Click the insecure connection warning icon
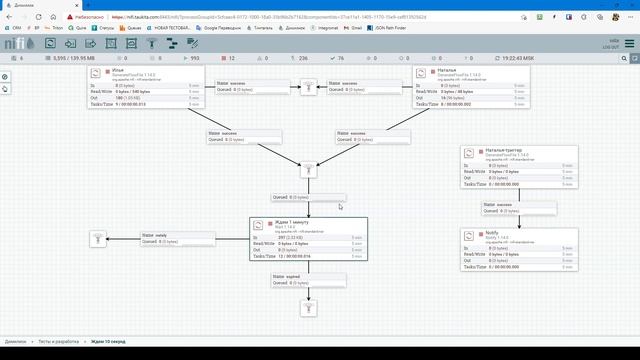 70,17
